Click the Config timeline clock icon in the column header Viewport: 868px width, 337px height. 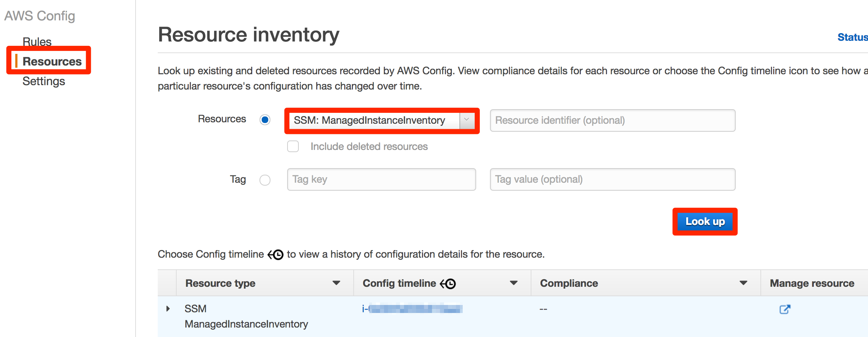click(x=449, y=283)
